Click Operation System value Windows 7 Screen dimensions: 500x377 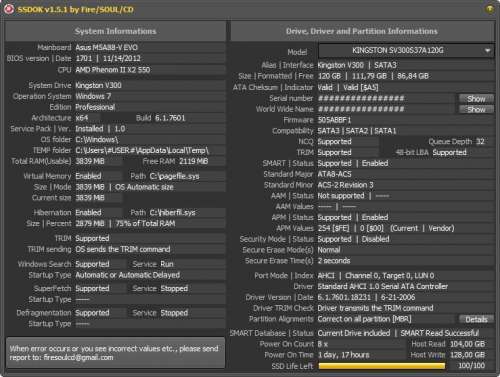click(x=93, y=96)
